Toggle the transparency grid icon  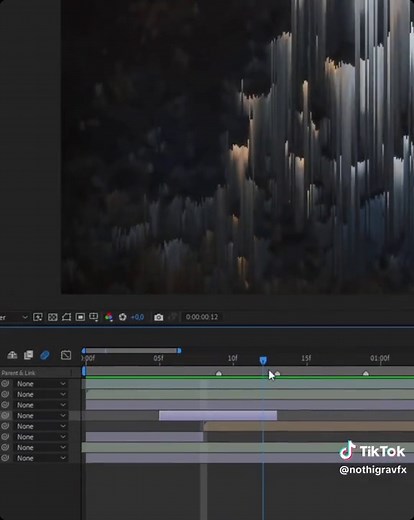(52, 317)
